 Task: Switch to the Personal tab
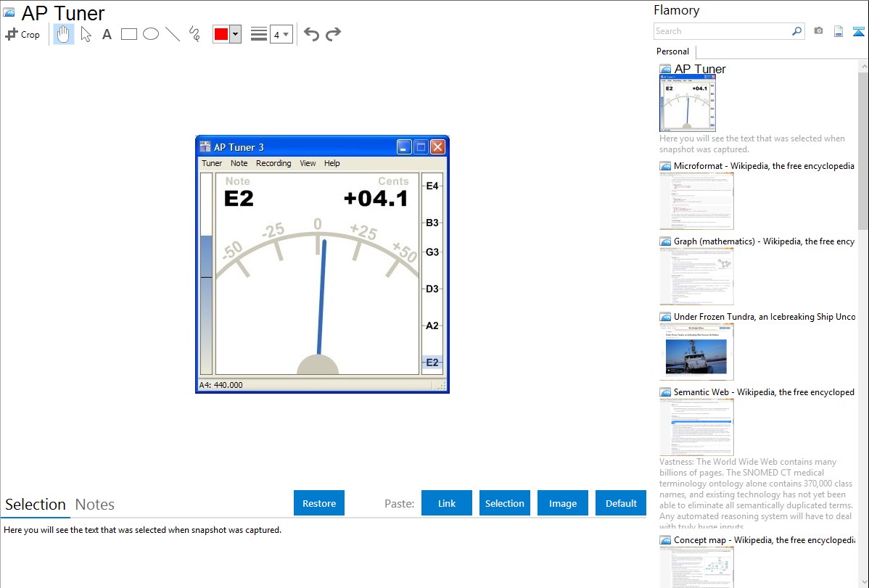(673, 51)
